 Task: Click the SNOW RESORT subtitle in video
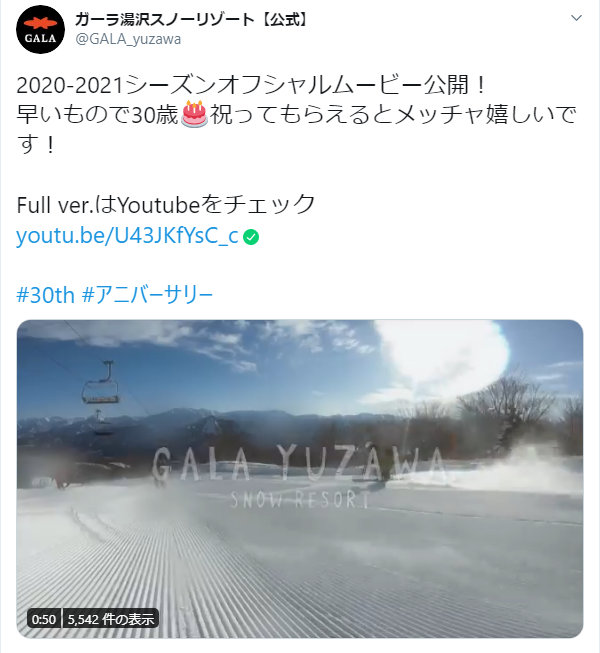pyautogui.click(x=299, y=500)
